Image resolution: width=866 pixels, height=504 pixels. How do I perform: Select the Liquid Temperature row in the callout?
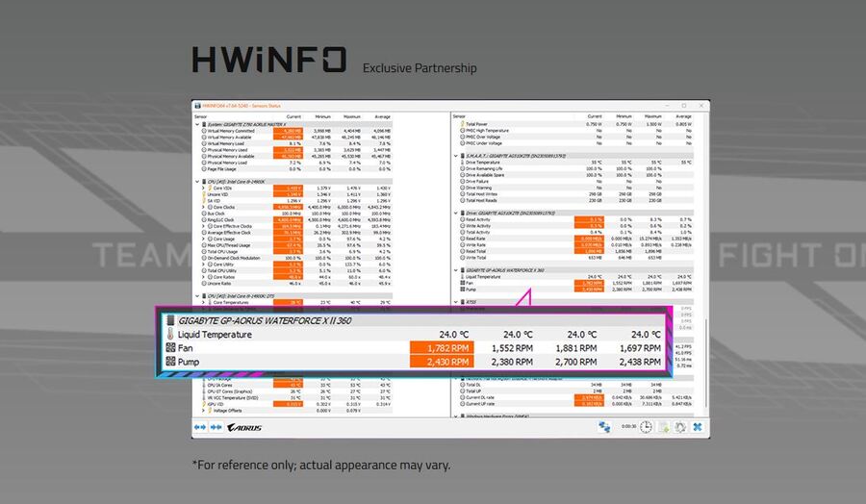(414, 334)
